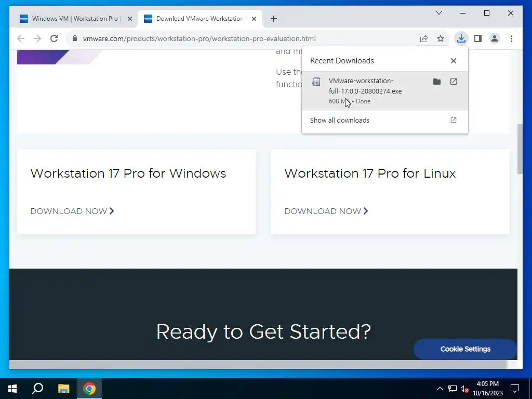Open a new browser tab

274,19
